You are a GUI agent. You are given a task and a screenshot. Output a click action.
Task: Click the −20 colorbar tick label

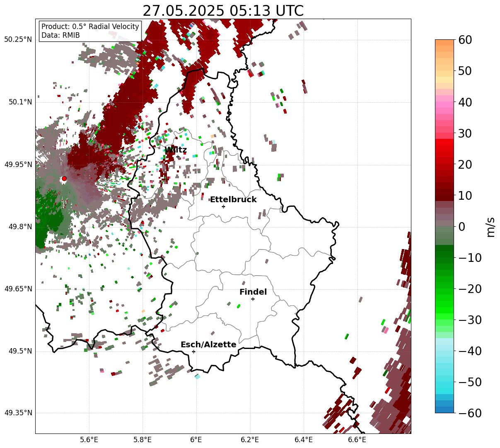(470, 289)
